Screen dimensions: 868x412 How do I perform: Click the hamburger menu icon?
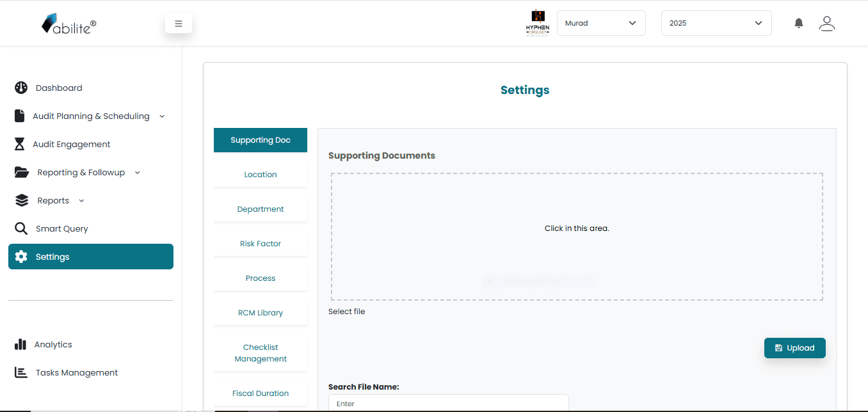click(179, 24)
